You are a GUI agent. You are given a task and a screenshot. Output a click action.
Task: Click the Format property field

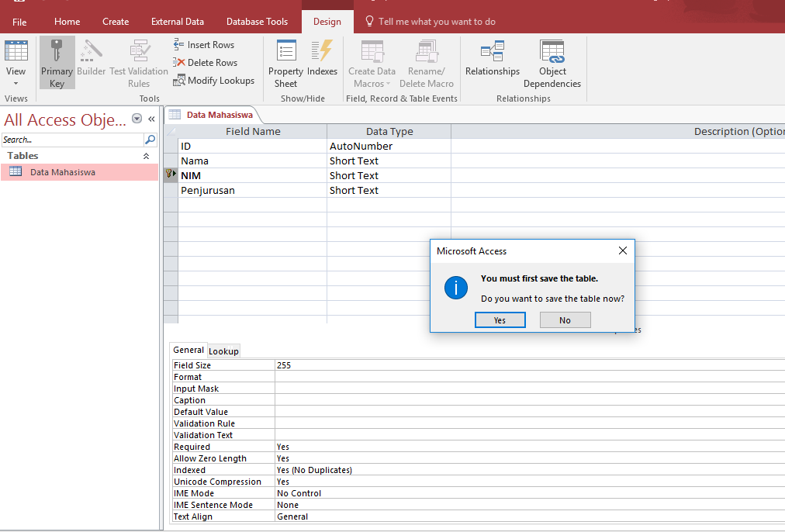530,377
